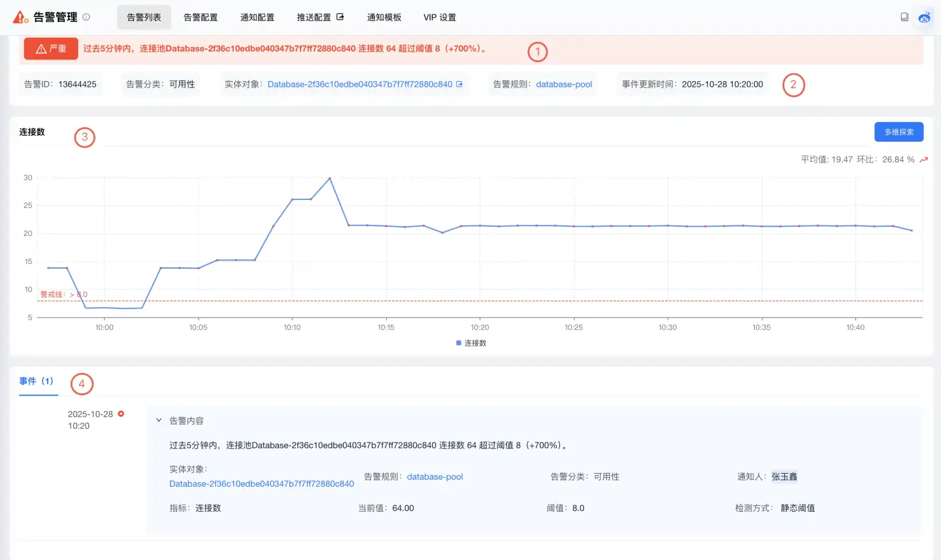
Task: Open database-pool alert rule link in header row
Action: 564,84
